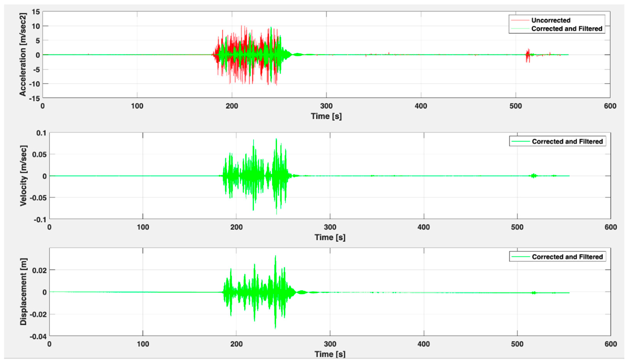628x364 pixels.
Task: Click the 600 tick label on displacement x-axis
Action: 610,344
